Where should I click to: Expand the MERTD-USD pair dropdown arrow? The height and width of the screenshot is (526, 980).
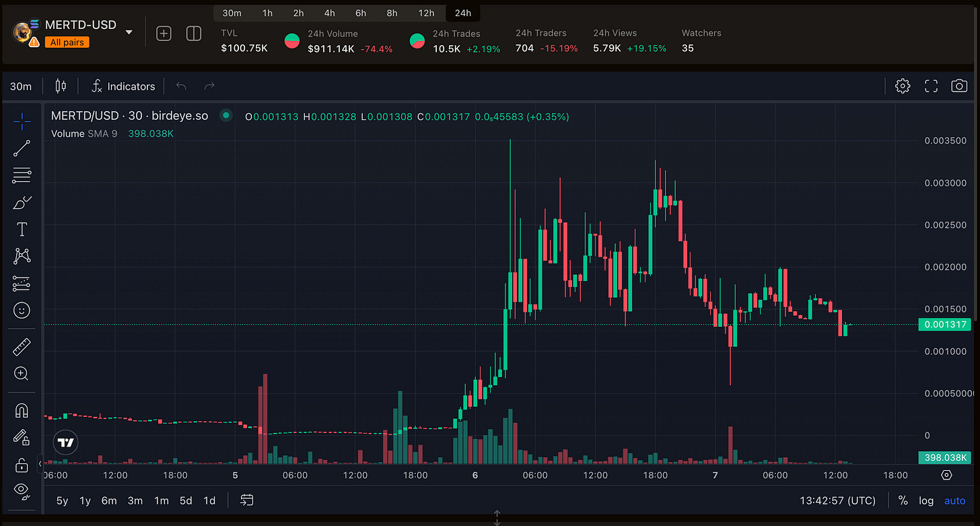(129, 32)
